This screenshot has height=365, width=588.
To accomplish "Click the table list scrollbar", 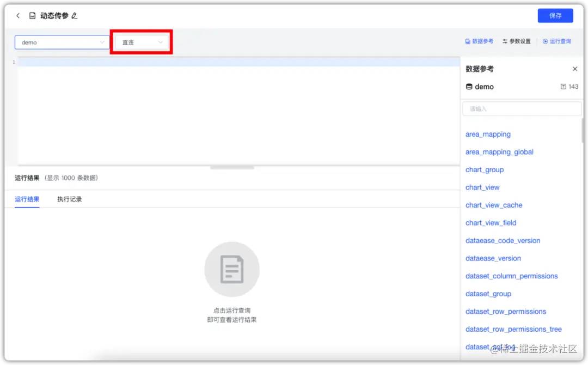I will click(582, 131).
